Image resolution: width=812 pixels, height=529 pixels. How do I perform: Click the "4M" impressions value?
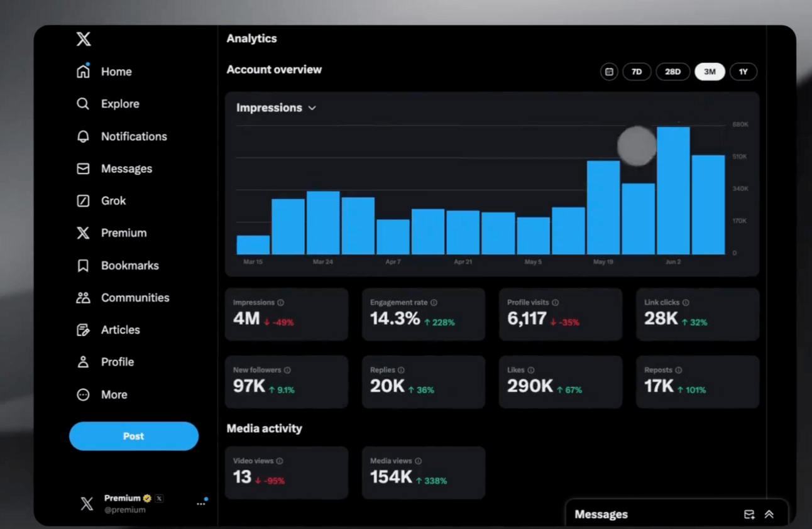(x=246, y=319)
